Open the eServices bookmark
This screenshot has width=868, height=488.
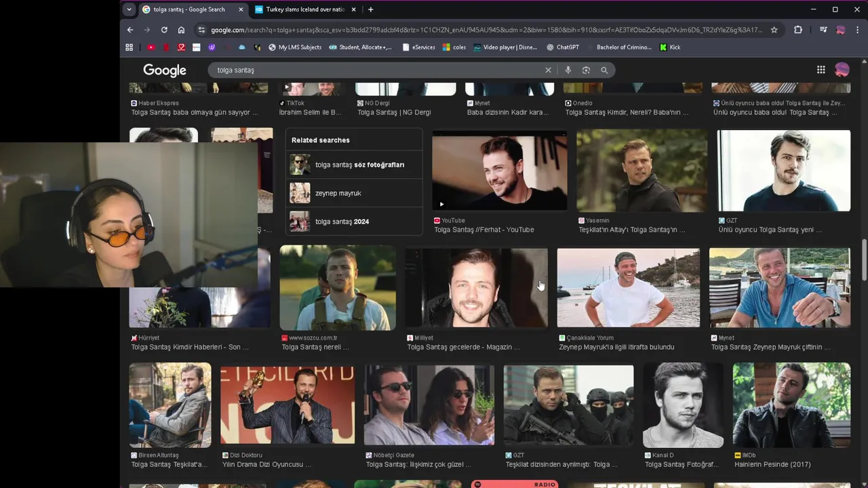pos(418,47)
